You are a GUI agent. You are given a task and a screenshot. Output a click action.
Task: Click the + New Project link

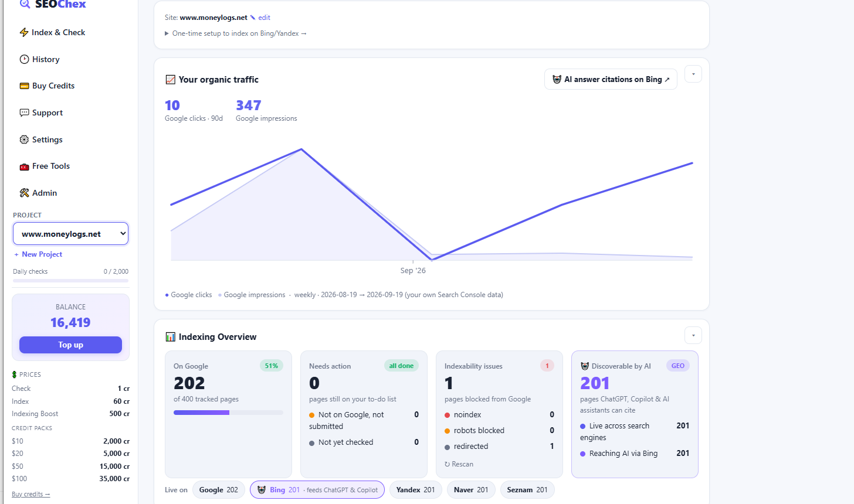38,254
